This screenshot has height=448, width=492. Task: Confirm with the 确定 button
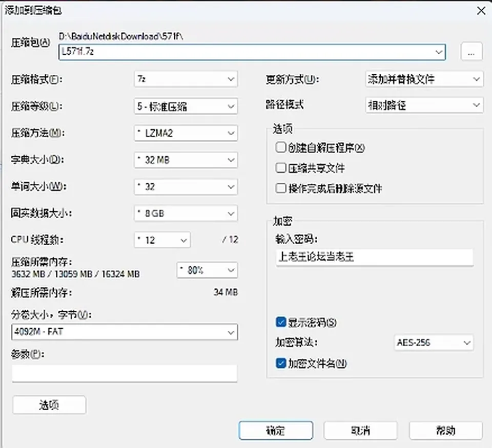[x=276, y=431]
